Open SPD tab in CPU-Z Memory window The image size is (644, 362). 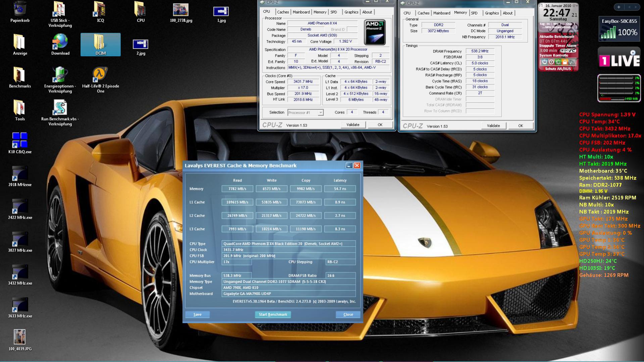pos(474,13)
